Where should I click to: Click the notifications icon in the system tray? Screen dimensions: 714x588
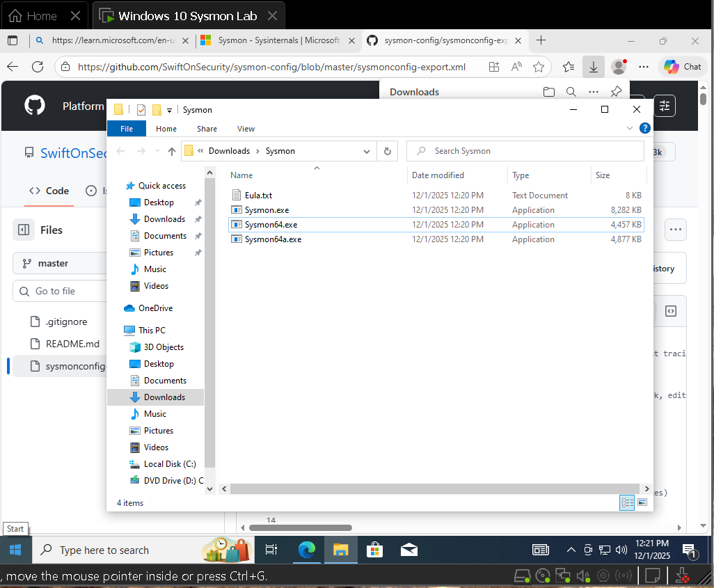point(690,549)
